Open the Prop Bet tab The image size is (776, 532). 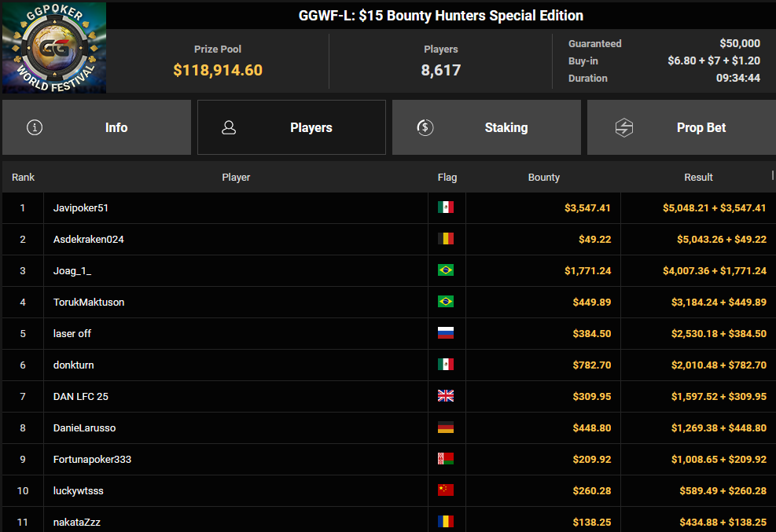click(x=682, y=127)
